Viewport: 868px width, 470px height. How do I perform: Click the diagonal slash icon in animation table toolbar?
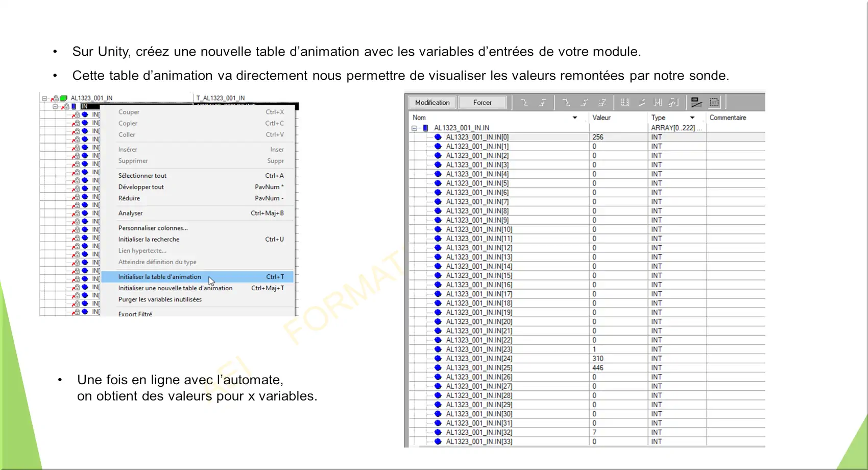click(x=642, y=103)
